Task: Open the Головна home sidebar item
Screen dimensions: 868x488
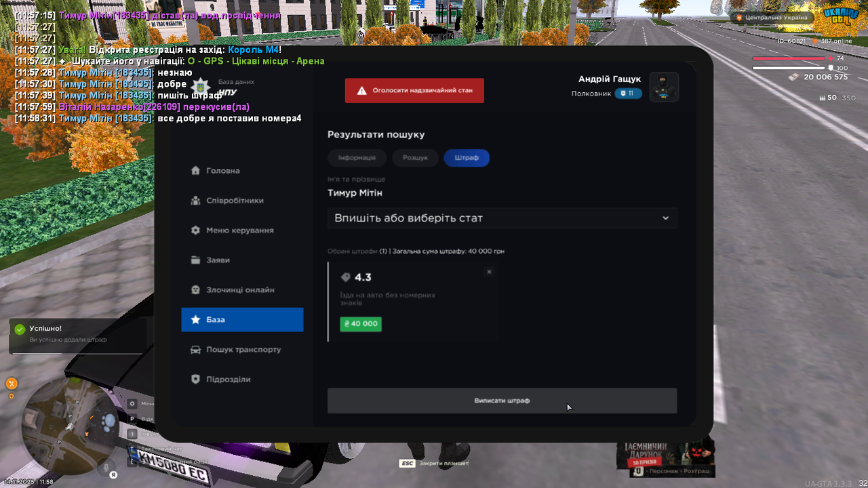Action: point(242,171)
